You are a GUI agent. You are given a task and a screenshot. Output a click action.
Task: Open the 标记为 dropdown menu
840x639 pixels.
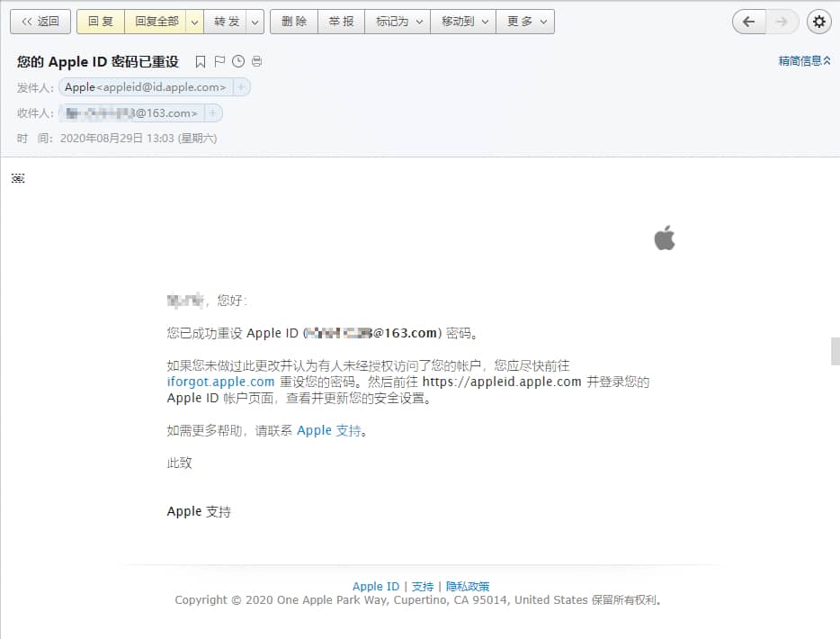click(x=398, y=22)
